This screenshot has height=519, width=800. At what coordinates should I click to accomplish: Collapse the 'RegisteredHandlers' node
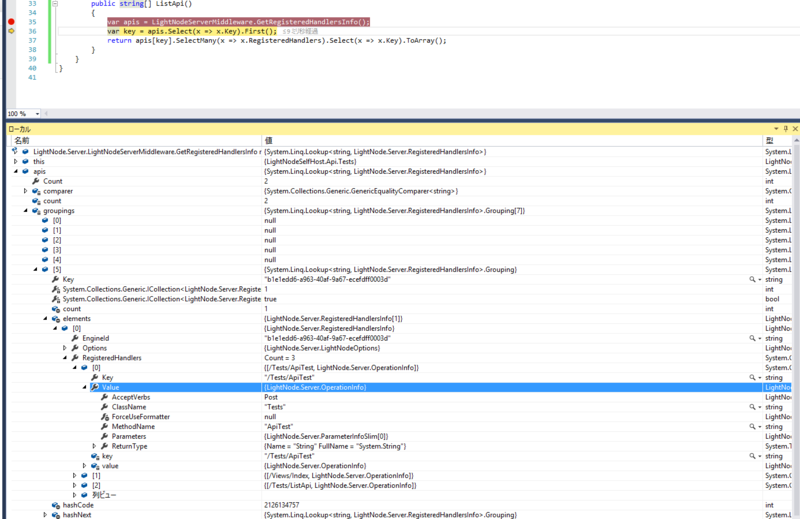pyautogui.click(x=65, y=358)
